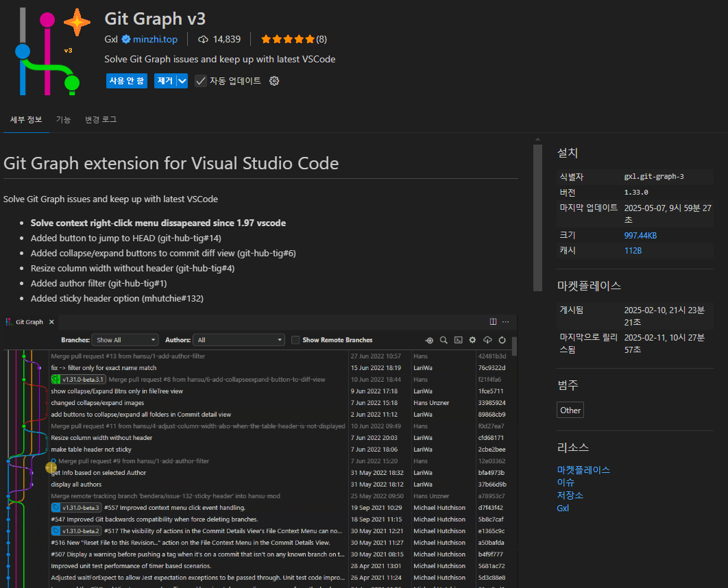728x588 pixels.
Task: Click the extension identifier gxl.git-graph-3
Action: pos(654,177)
